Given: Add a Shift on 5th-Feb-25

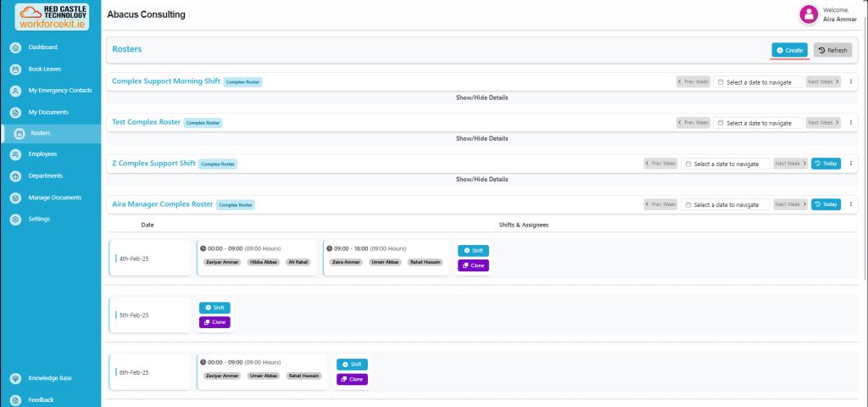Looking at the screenshot, I should click(x=214, y=308).
